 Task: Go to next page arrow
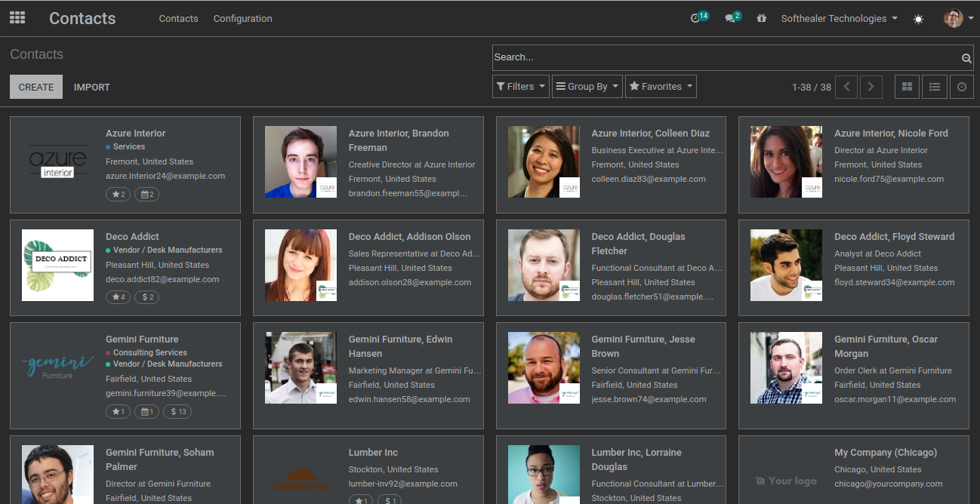(871, 87)
